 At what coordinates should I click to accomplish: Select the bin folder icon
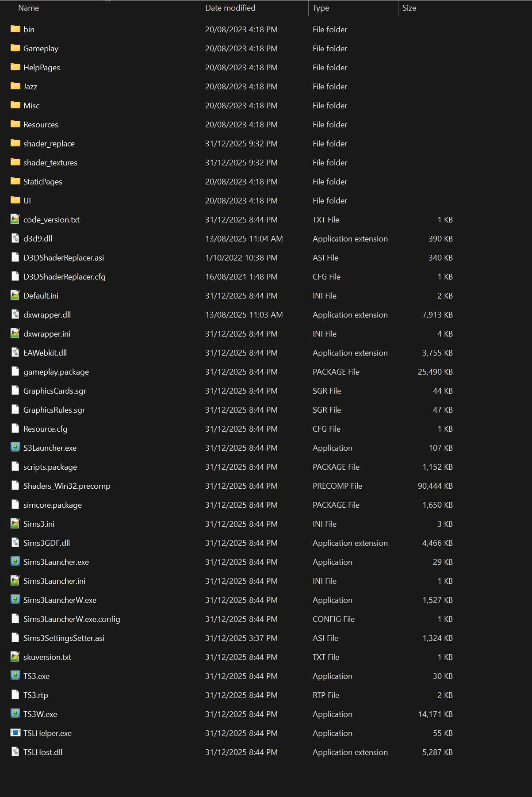(x=15, y=29)
